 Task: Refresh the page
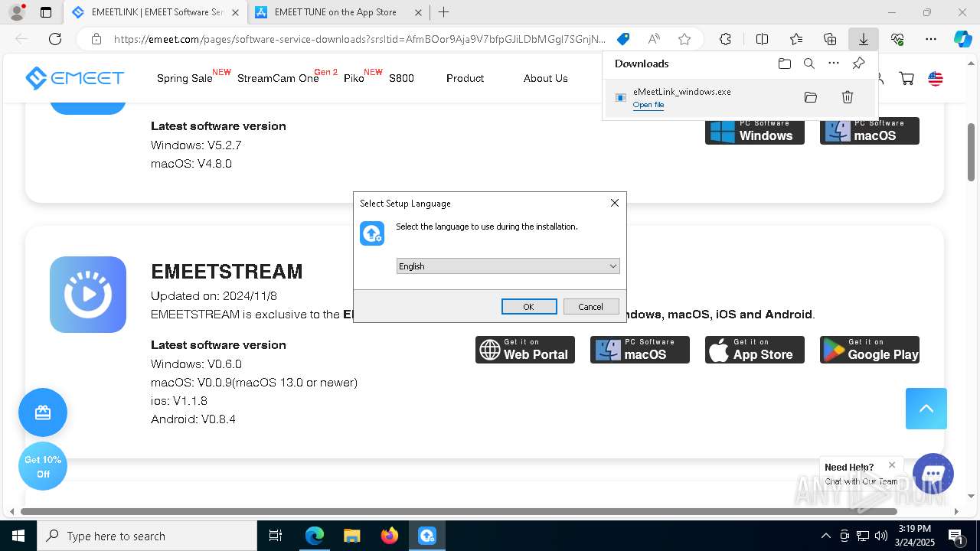[x=55, y=39]
